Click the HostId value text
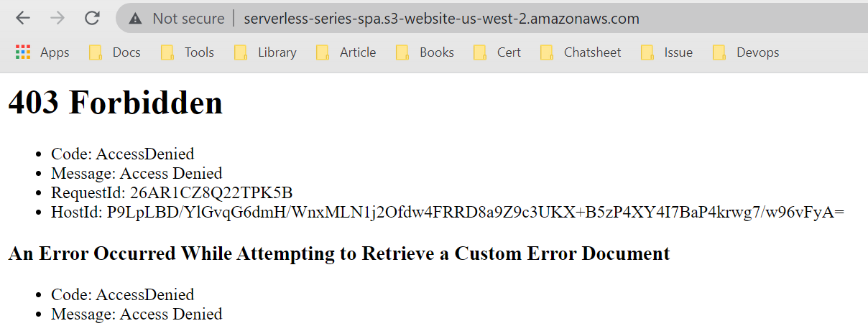This screenshot has width=868, height=331. pos(476,213)
